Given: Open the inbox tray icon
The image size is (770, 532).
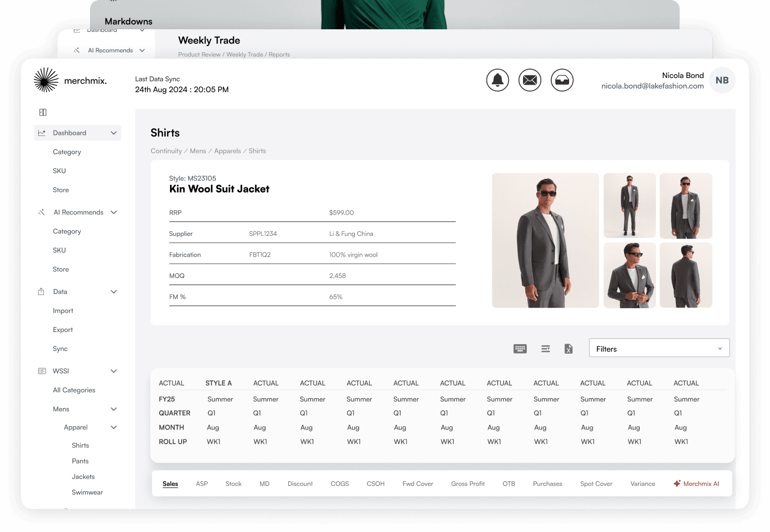Looking at the screenshot, I should point(562,80).
